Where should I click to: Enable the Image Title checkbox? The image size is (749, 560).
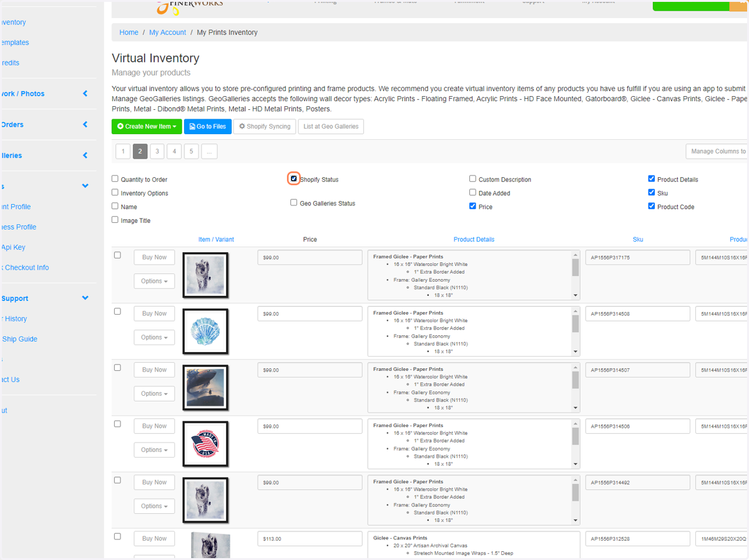[x=115, y=220]
